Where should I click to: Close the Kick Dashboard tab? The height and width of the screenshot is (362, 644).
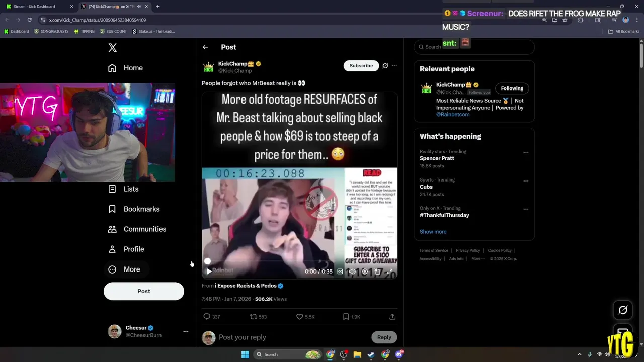(x=71, y=7)
